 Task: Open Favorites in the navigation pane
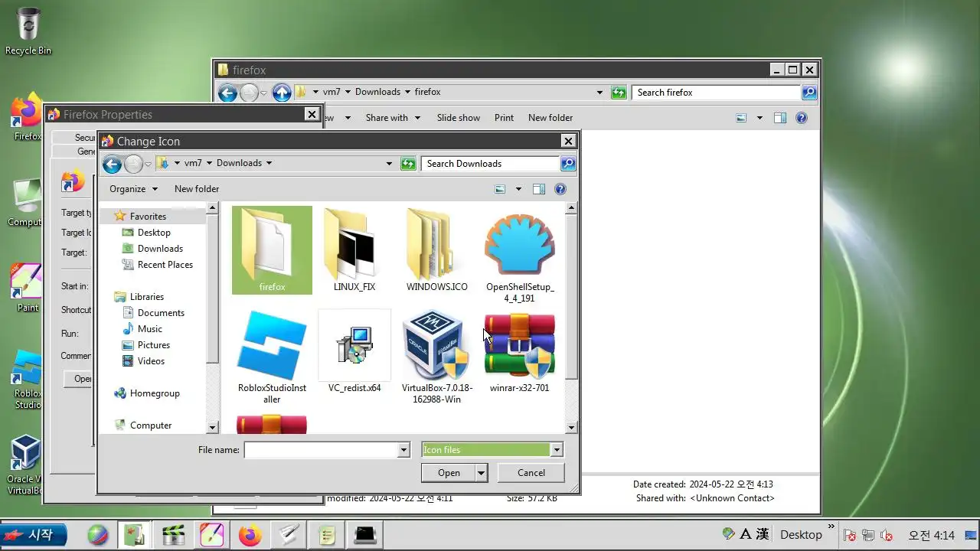pyautogui.click(x=148, y=217)
